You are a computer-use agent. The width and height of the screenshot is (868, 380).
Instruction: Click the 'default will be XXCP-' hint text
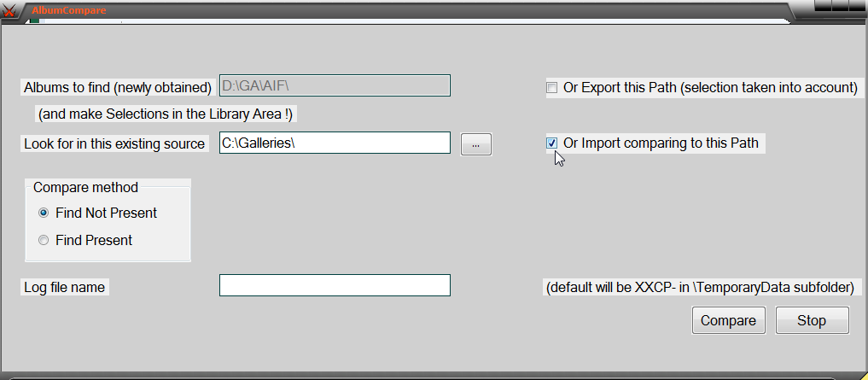click(700, 288)
